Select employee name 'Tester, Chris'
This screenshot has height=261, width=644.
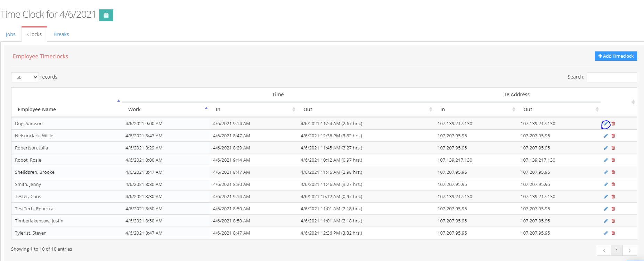(x=28, y=197)
